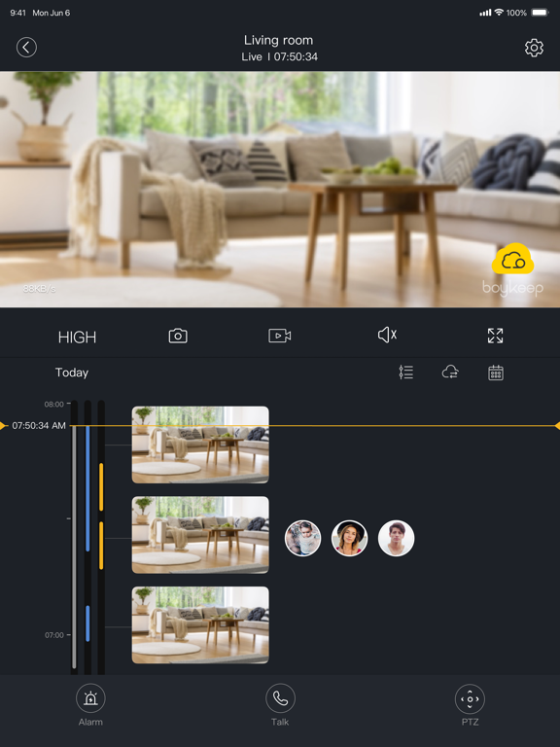The width and height of the screenshot is (560, 747).
Task: Tap the Wi-Fi icon in status bar
Action: point(499,12)
